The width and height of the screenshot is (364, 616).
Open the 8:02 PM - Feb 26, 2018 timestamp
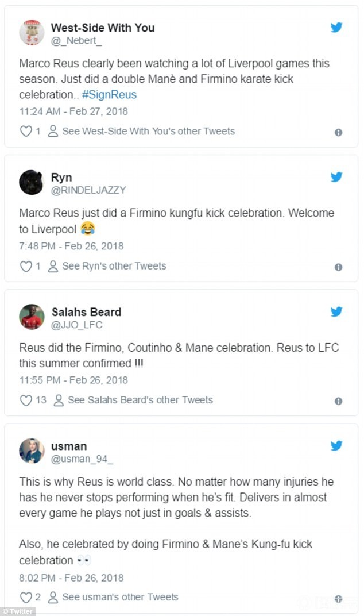click(71, 577)
